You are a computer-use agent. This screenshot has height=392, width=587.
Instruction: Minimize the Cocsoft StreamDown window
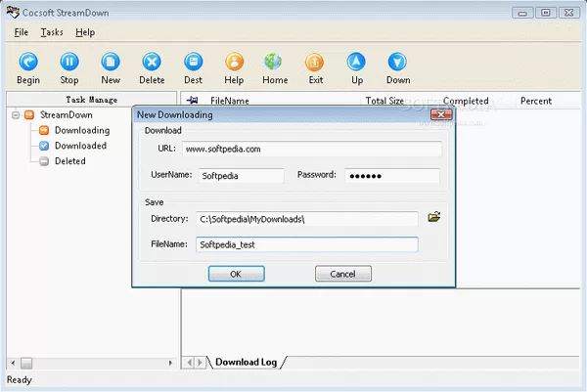pyautogui.click(x=522, y=13)
